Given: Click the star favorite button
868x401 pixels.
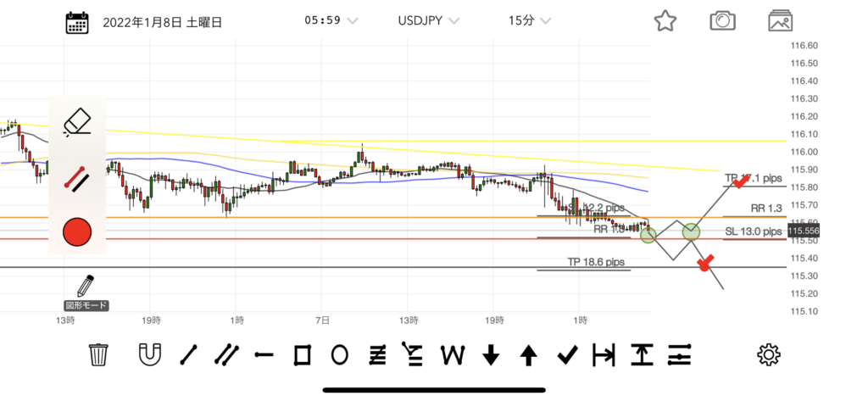Looking at the screenshot, I should click(x=665, y=21).
